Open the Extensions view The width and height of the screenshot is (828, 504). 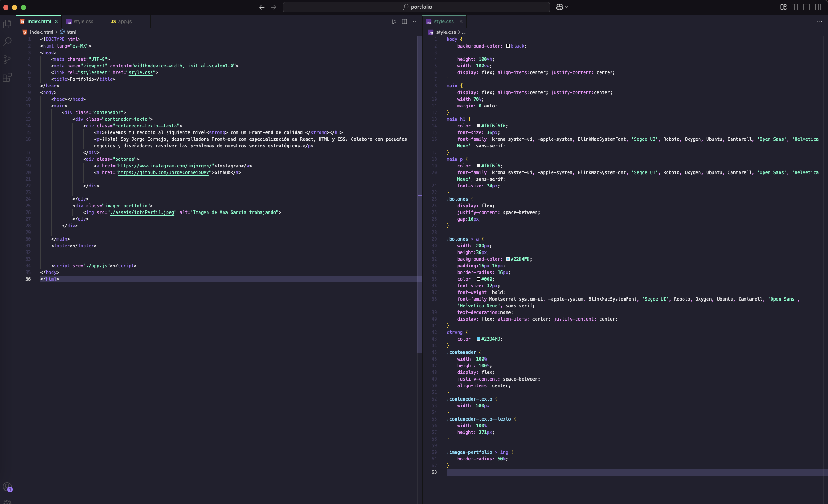7,77
